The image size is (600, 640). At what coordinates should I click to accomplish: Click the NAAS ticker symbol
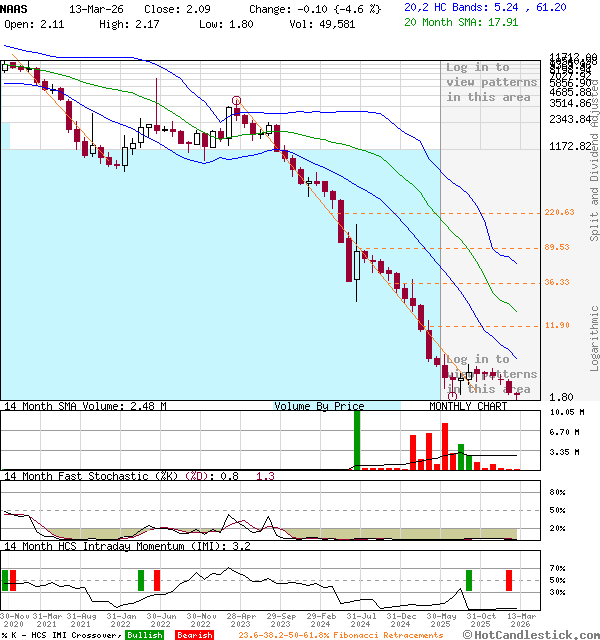[x=16, y=7]
